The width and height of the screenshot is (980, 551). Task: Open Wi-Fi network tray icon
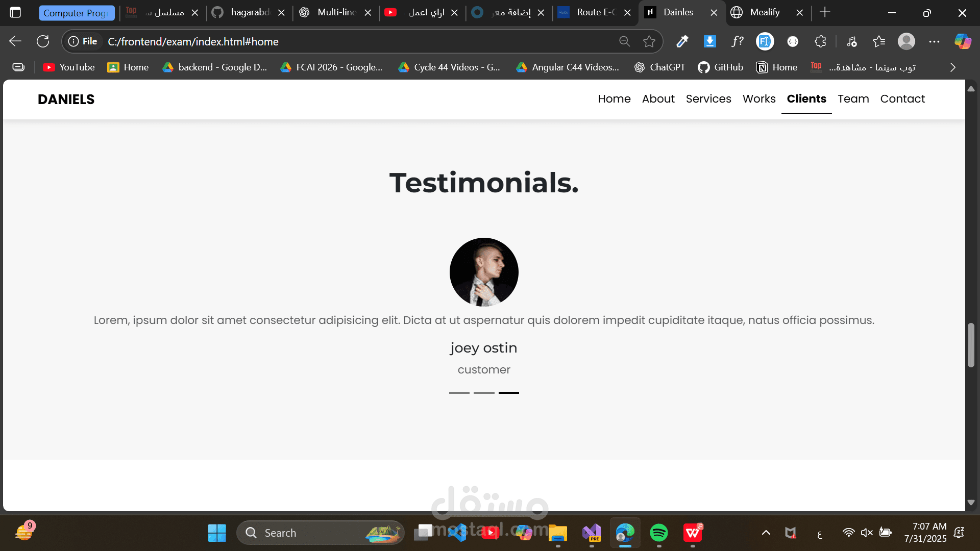click(x=848, y=533)
